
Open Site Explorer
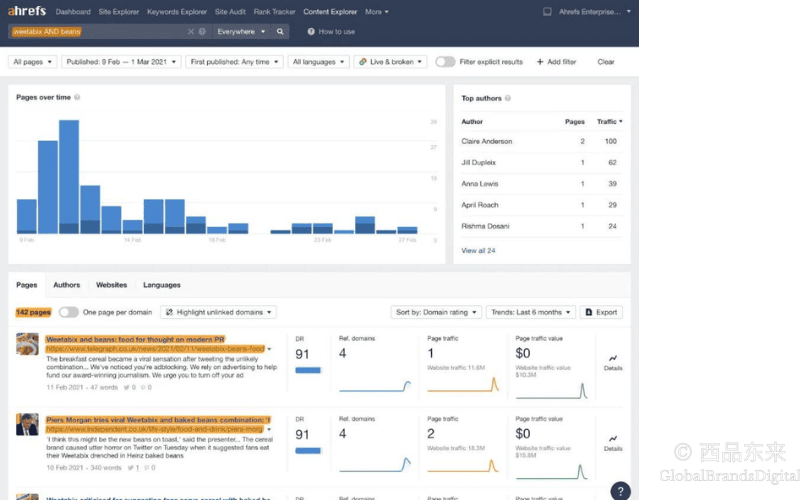click(118, 12)
